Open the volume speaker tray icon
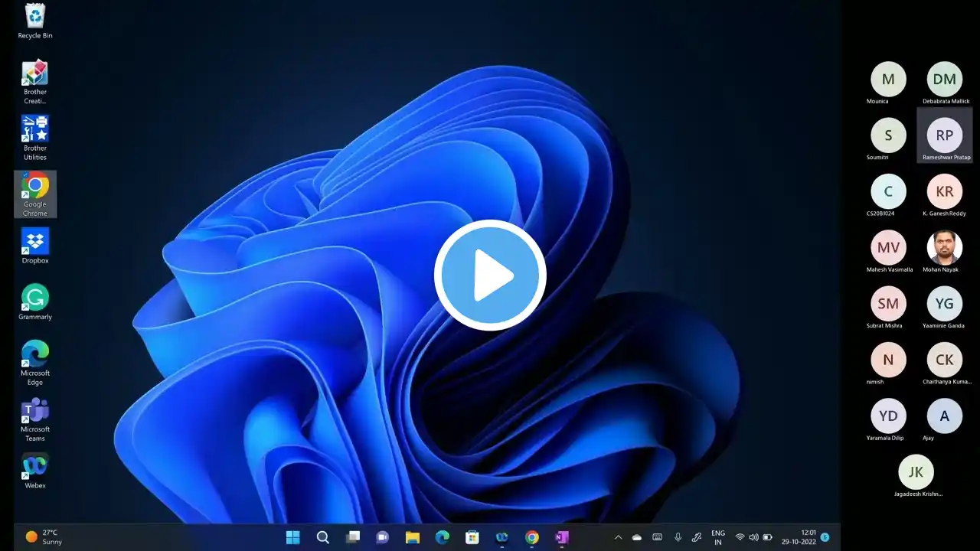The image size is (980, 551). [x=753, y=537]
